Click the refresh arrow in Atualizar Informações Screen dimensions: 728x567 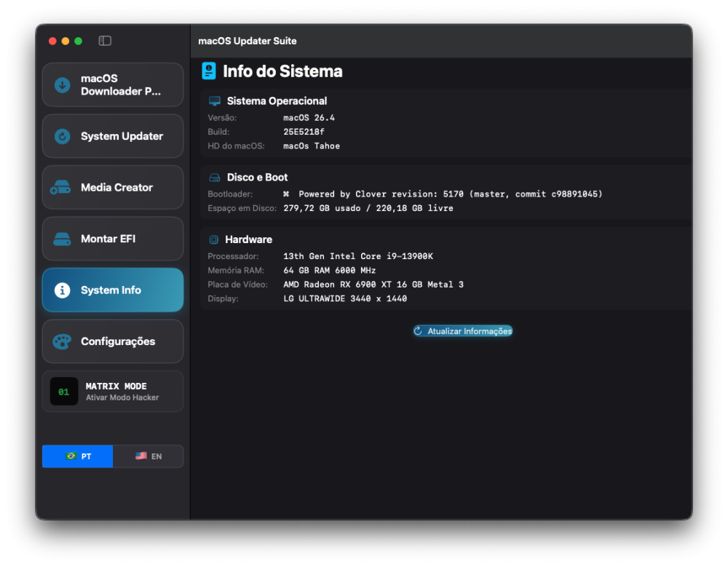(418, 330)
